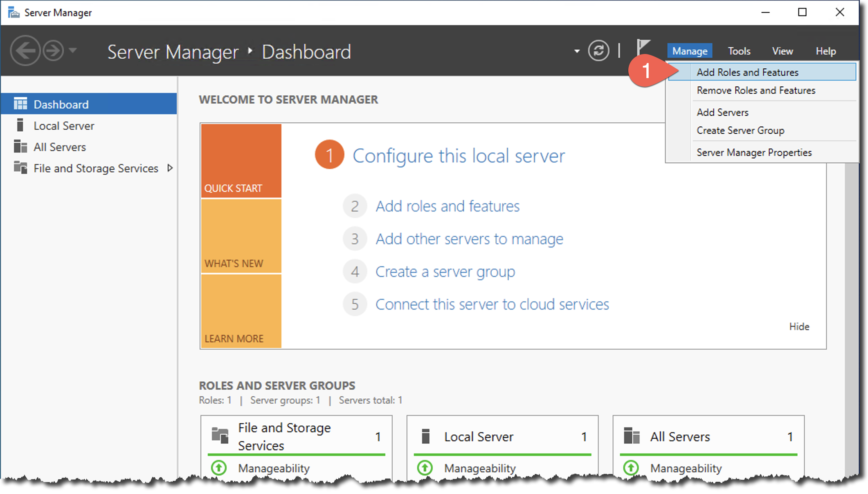The image size is (868, 494).
Task: Click the back navigation arrow
Action: pyautogui.click(x=25, y=51)
